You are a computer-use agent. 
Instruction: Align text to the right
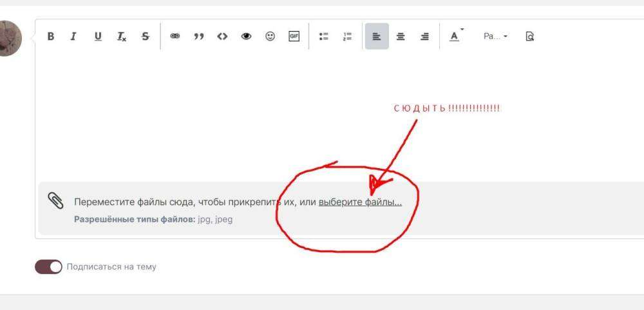[424, 37]
